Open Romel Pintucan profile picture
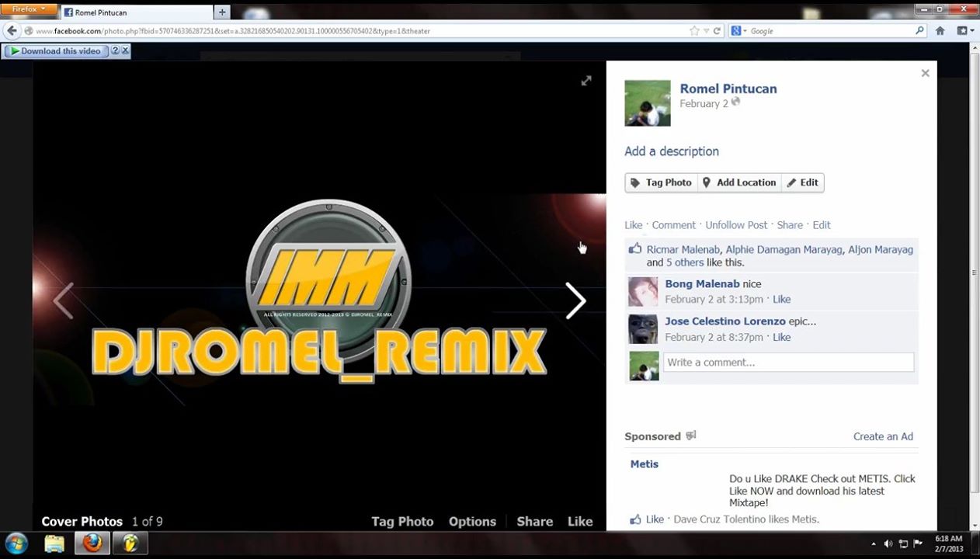The width and height of the screenshot is (980, 559). (648, 103)
